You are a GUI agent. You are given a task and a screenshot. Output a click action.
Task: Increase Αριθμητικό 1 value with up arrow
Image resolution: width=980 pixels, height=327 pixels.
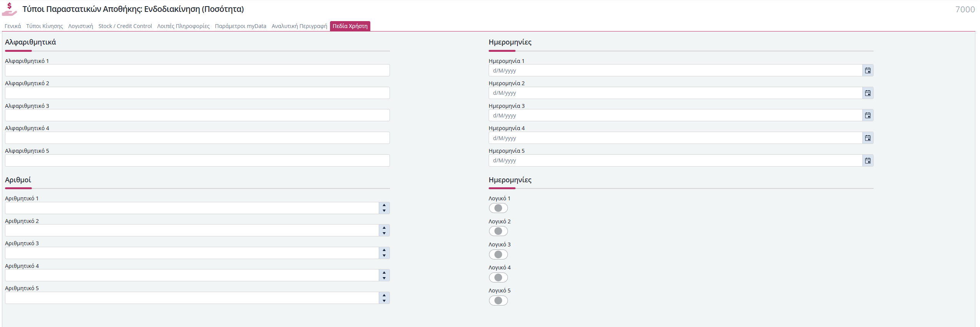(384, 205)
